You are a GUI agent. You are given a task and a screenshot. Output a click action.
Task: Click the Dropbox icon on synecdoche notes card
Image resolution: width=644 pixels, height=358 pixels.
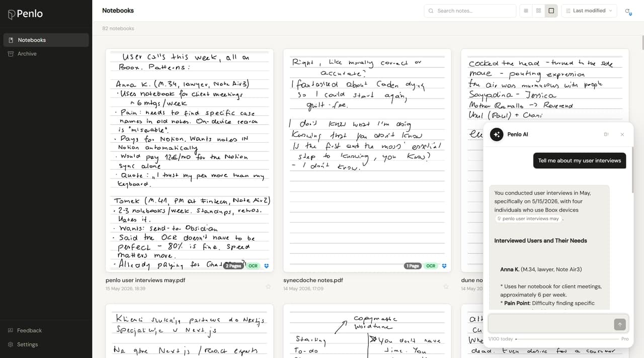[444, 266]
